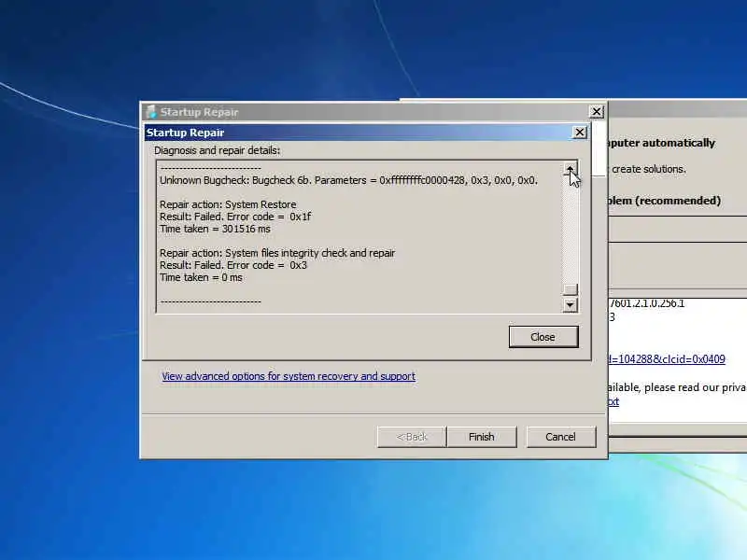Click the scrollbar thumb in details box
Screen dimensions: 747x560
[x=570, y=289]
